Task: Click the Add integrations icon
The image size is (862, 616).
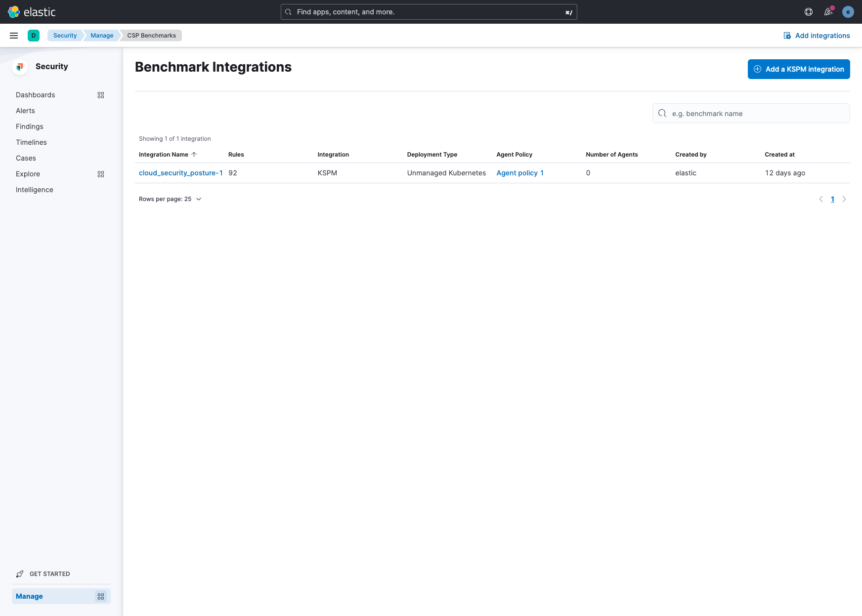Action: pyautogui.click(x=787, y=35)
